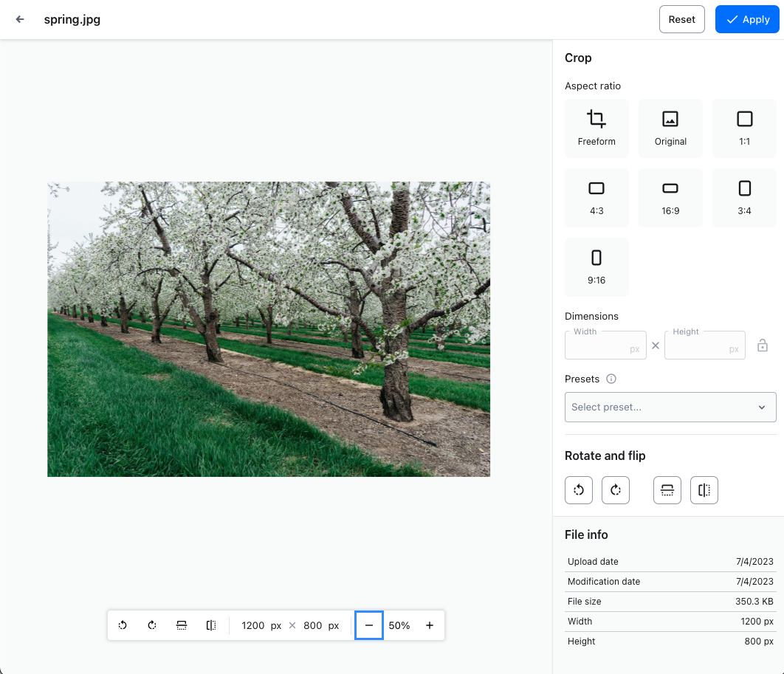The image size is (784, 674).
Task: Rotate the image clockwise in the right panel
Action: tap(615, 489)
